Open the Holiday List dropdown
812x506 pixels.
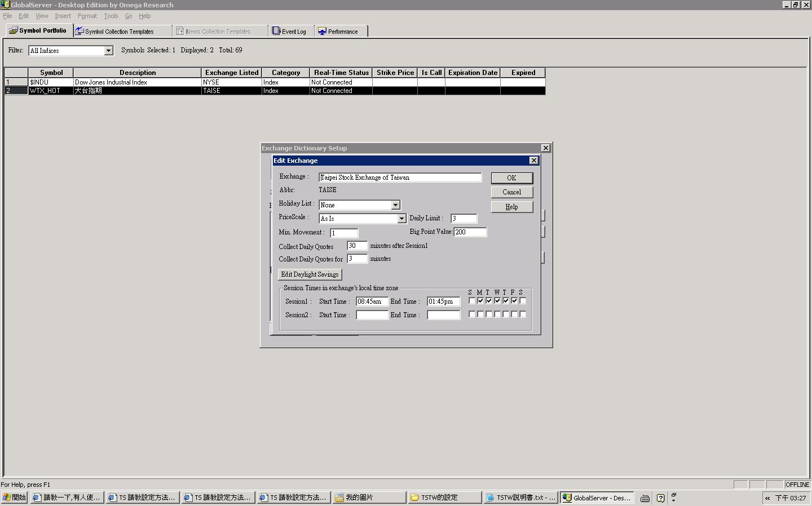pyautogui.click(x=395, y=205)
